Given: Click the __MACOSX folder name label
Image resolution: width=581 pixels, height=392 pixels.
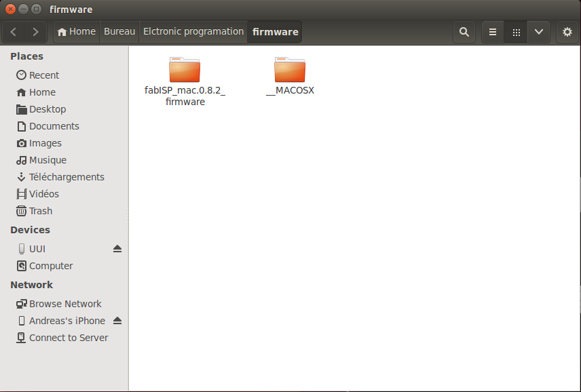Looking at the screenshot, I should pos(290,91).
